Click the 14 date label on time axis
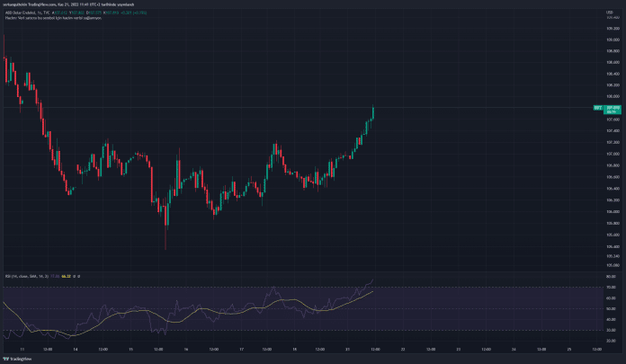Image resolution: width=626 pixels, height=364 pixels. (x=76, y=348)
